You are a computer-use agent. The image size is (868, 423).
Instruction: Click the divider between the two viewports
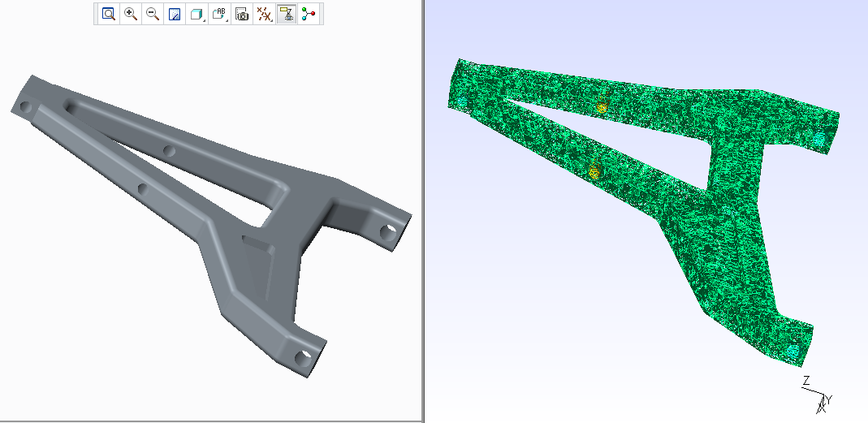(424, 211)
